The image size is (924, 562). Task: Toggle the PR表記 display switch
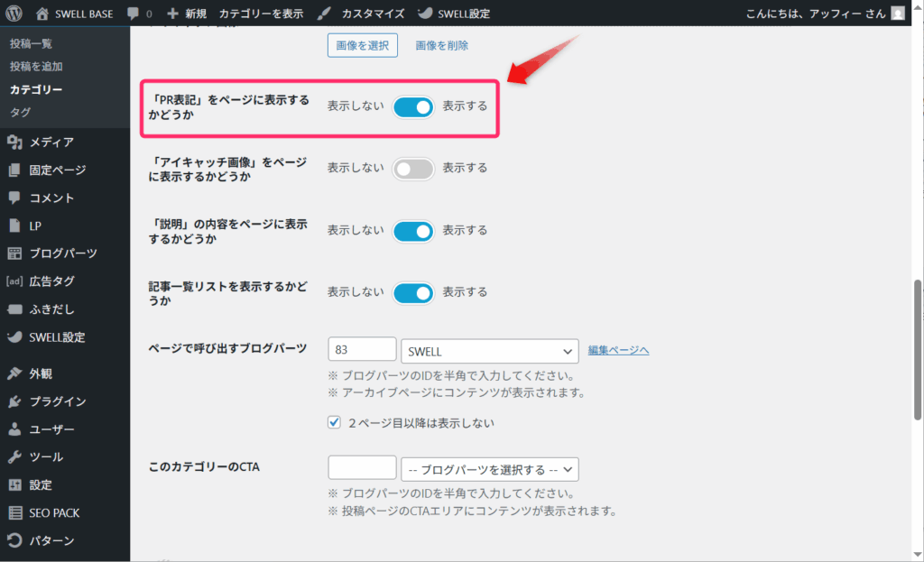[x=413, y=106]
